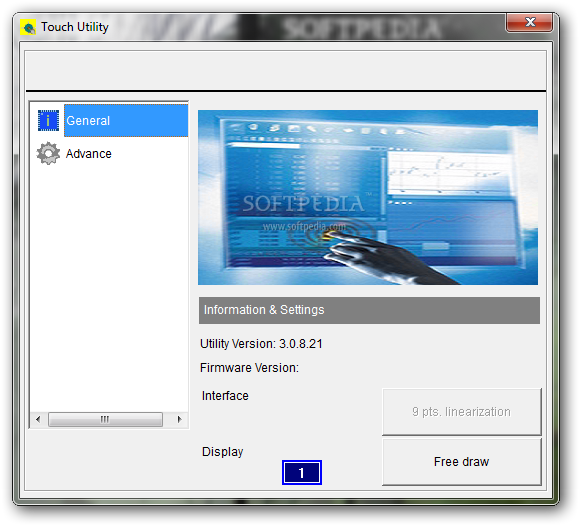This screenshot has height=526, width=580.
Task: Open the Advance section
Action: click(x=88, y=154)
